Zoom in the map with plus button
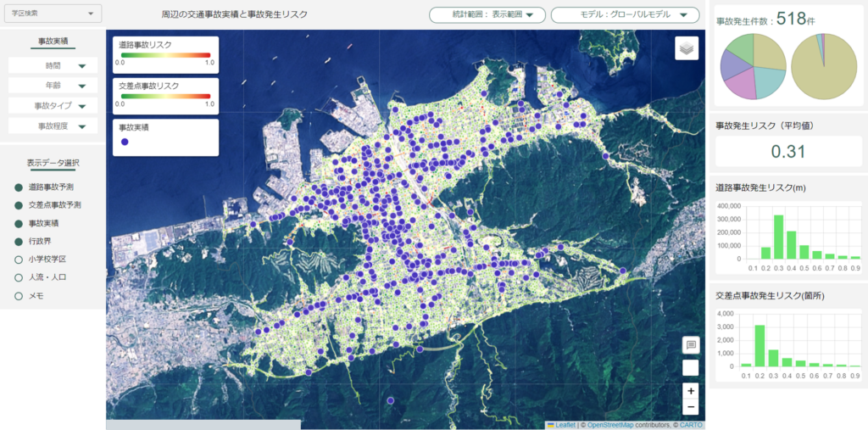Viewport: 868px width, 430px height. point(690,391)
